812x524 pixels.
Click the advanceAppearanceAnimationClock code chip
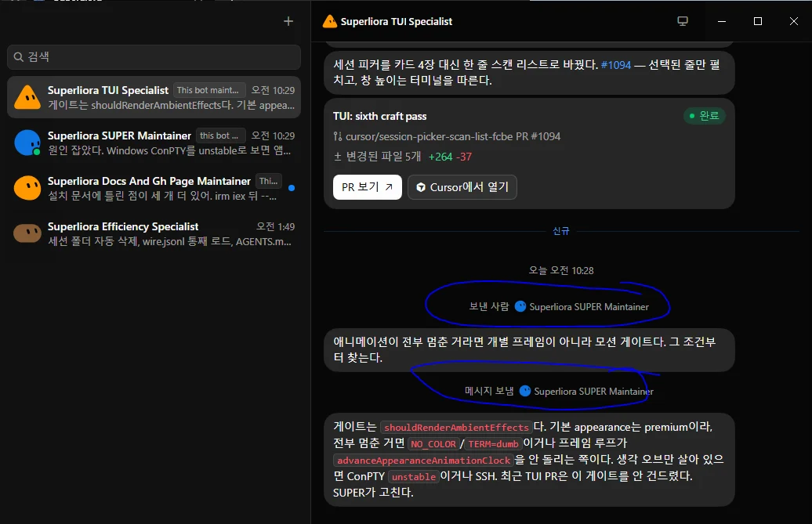point(423,461)
